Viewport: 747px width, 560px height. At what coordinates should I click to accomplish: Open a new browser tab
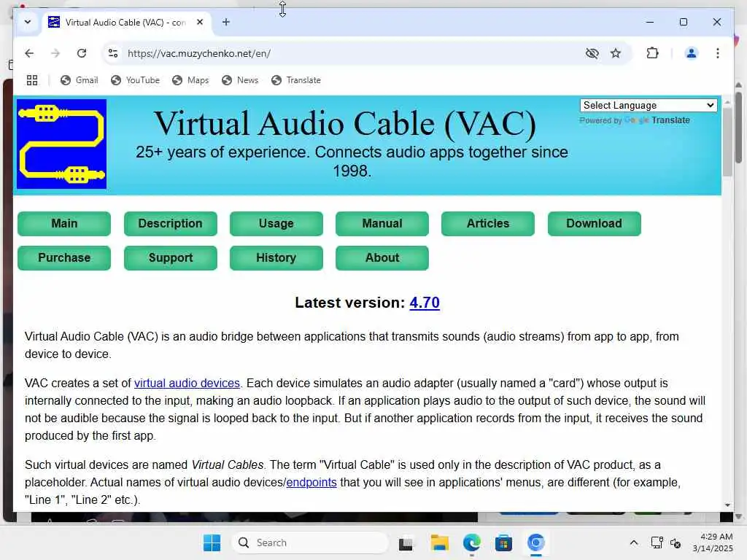click(x=226, y=22)
